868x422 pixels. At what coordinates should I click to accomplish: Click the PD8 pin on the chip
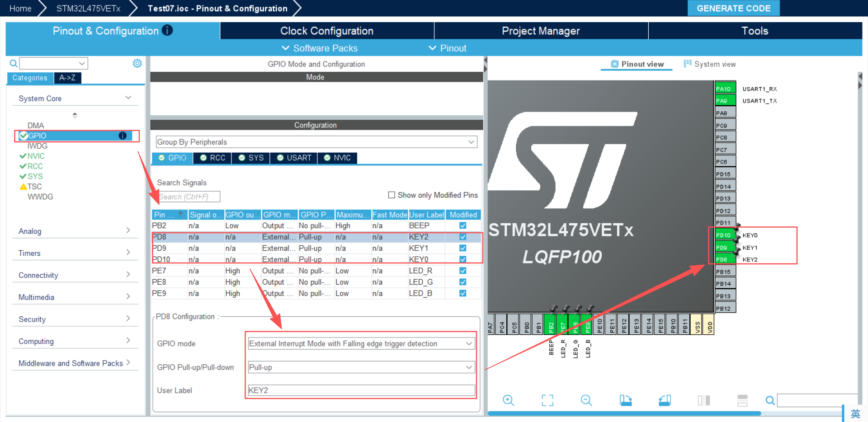pos(725,259)
